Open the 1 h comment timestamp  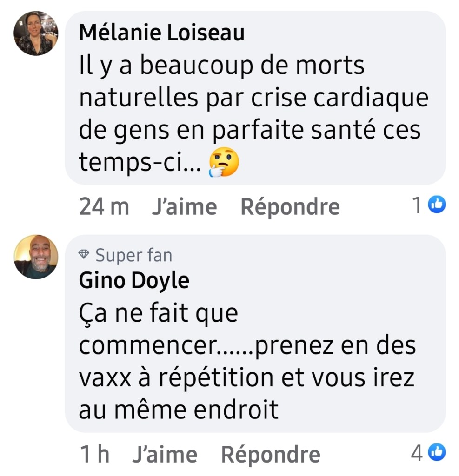point(95,454)
